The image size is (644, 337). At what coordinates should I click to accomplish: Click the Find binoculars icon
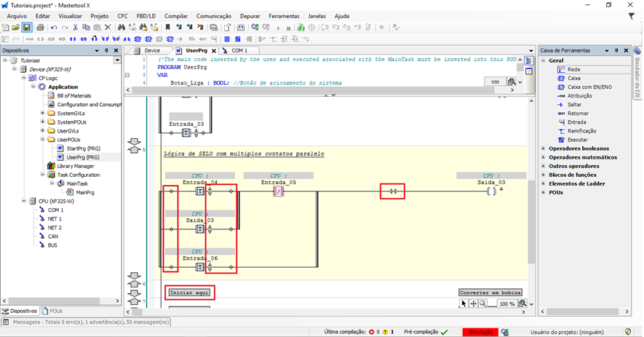click(x=122, y=28)
